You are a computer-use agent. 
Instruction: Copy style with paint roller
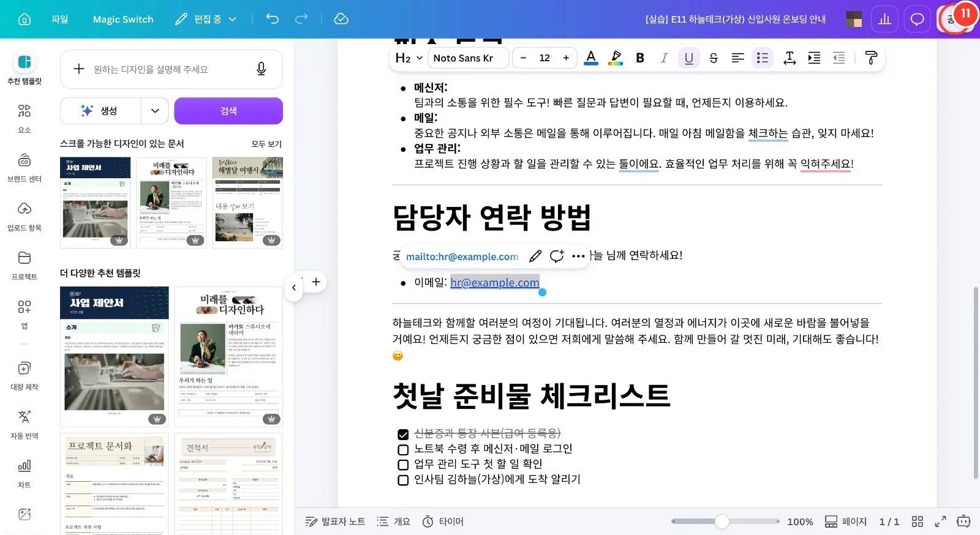pyautogui.click(x=871, y=58)
